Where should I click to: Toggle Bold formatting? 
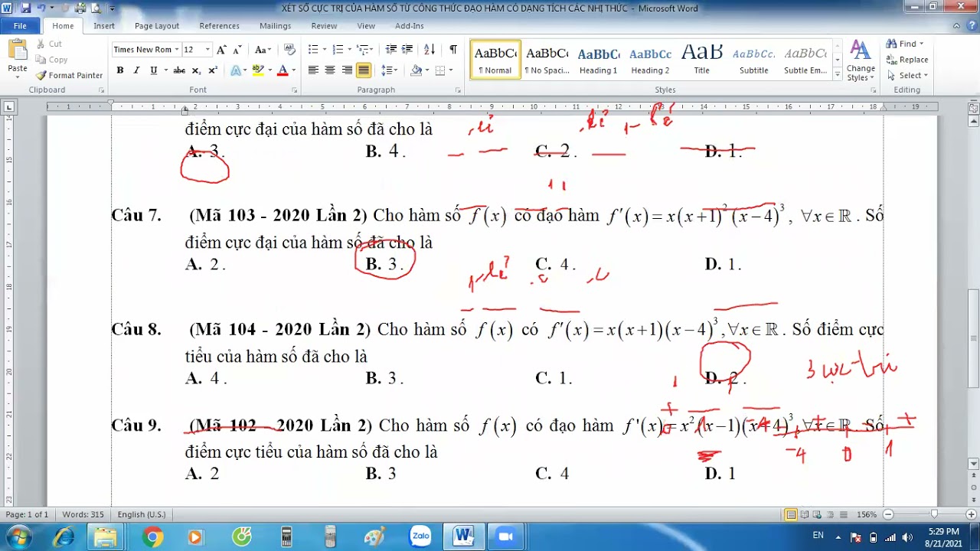click(119, 70)
